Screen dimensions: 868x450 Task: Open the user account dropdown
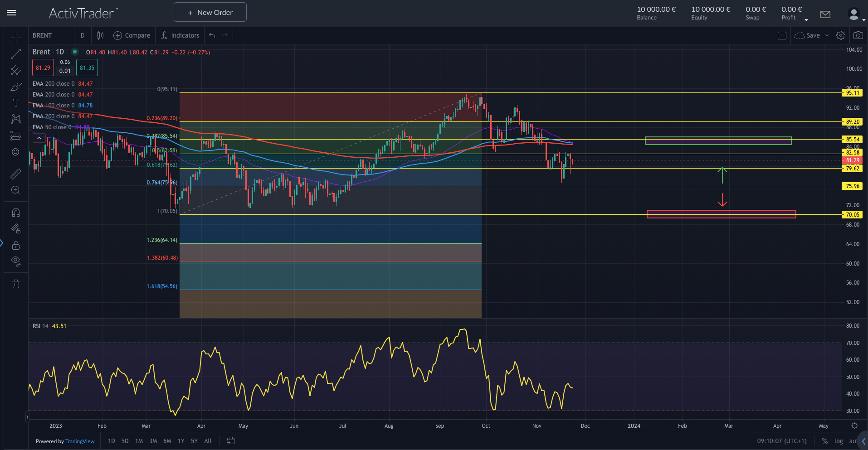pyautogui.click(x=856, y=15)
